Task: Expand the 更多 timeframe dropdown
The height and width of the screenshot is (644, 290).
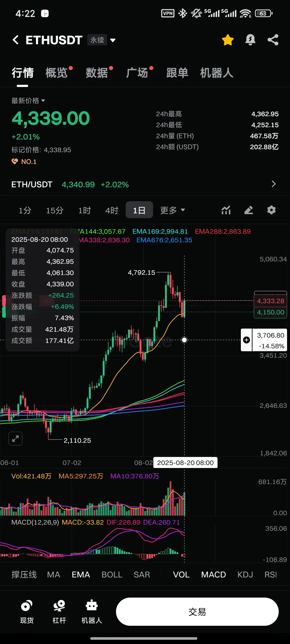Action: click(173, 210)
